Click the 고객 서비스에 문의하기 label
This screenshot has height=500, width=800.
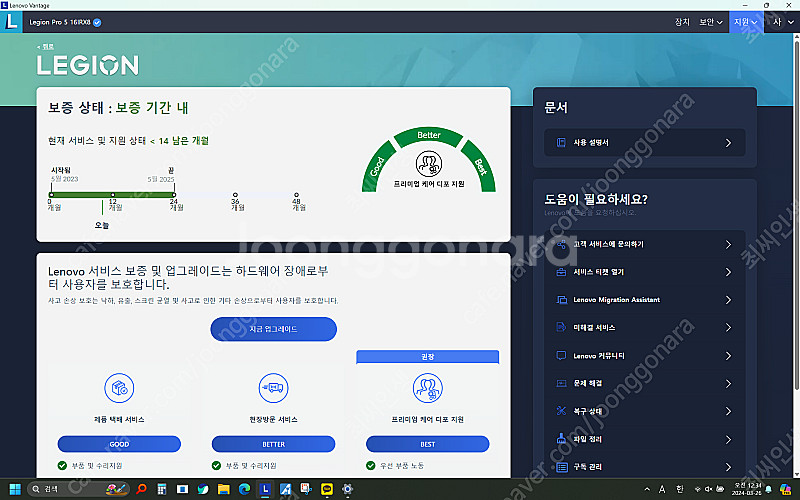point(608,244)
